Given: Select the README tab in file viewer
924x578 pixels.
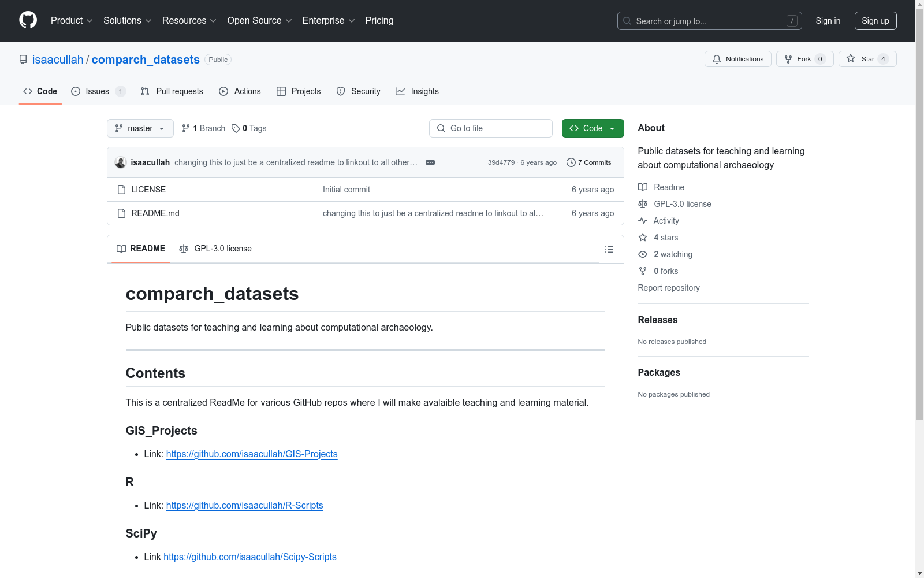Looking at the screenshot, I should [x=141, y=249].
